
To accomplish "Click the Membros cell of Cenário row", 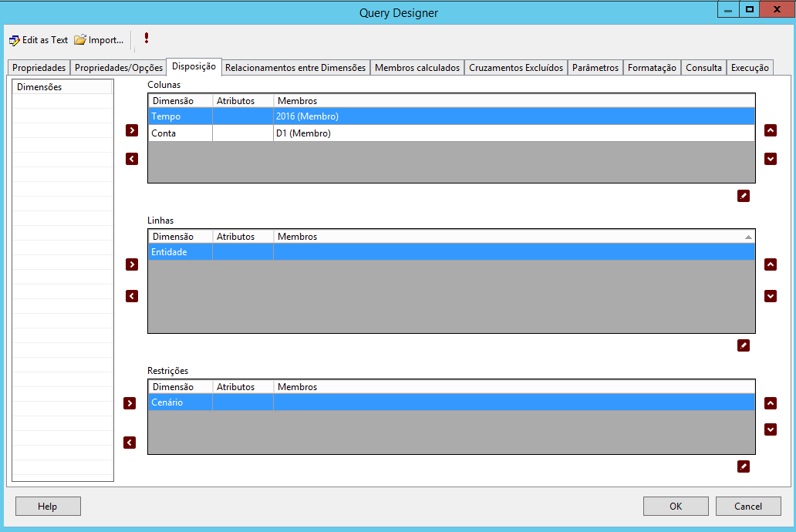I will (x=514, y=402).
